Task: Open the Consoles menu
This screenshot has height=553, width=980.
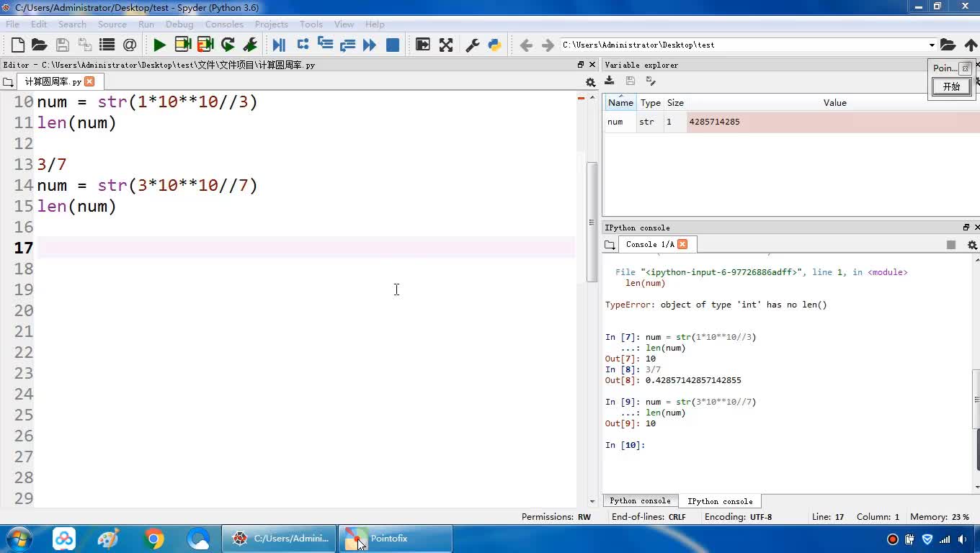Action: point(223,24)
